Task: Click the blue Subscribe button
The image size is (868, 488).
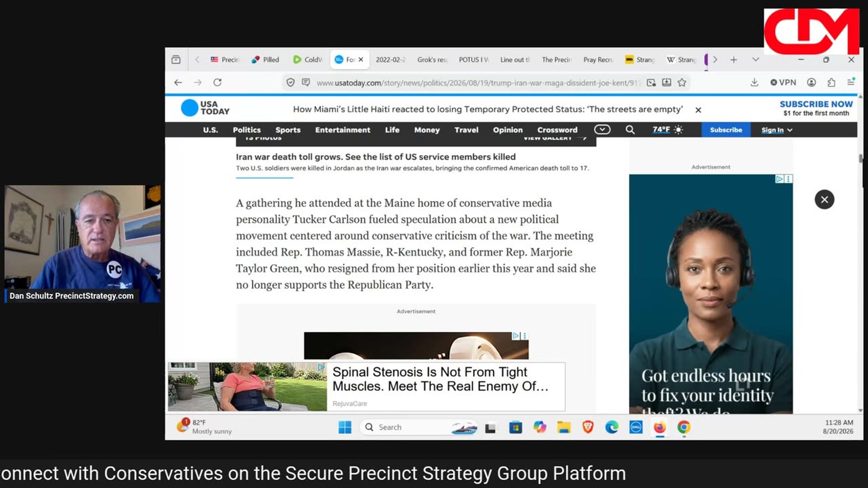Action: 726,130
